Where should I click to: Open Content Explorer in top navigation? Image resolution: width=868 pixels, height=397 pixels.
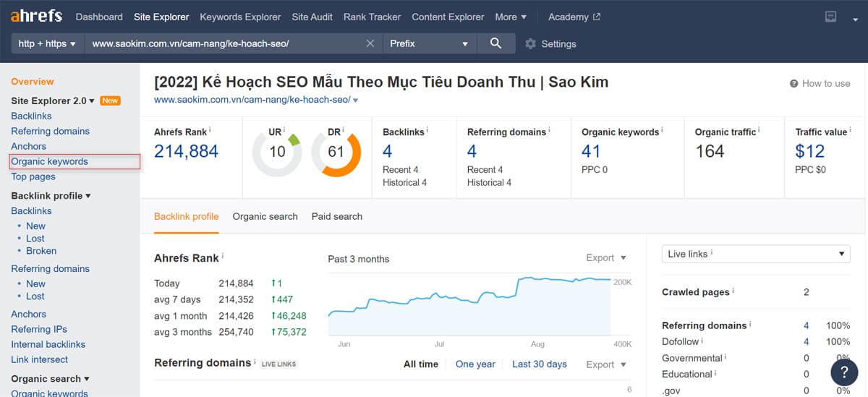tap(448, 17)
